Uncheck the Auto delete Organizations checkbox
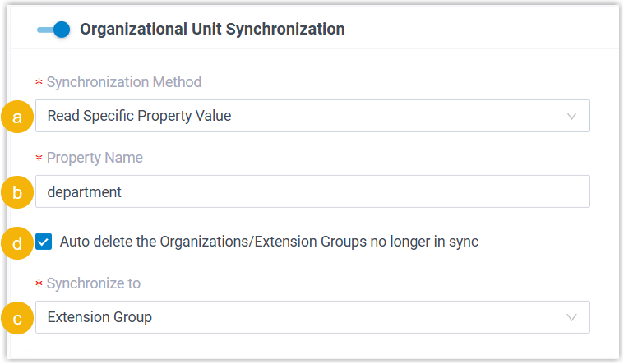The height and width of the screenshot is (364, 624). [x=44, y=242]
